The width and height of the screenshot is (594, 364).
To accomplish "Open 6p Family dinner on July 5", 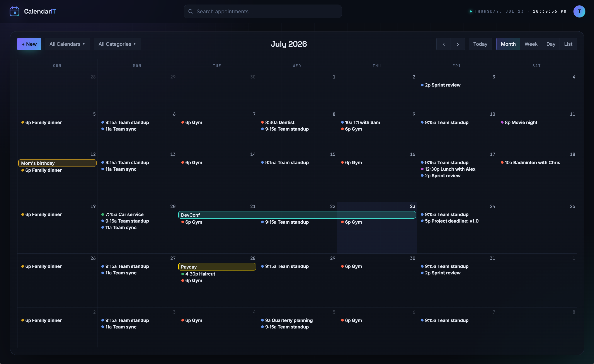I will coord(41,122).
